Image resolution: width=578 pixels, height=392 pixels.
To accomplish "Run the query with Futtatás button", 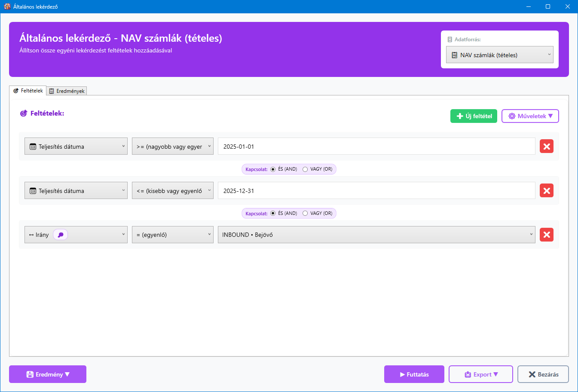I will pos(414,374).
